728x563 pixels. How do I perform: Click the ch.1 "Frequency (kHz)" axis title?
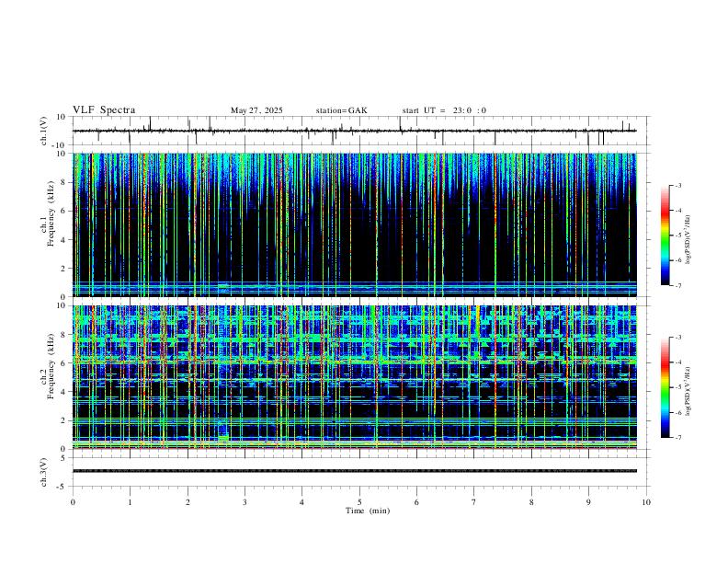51,214
